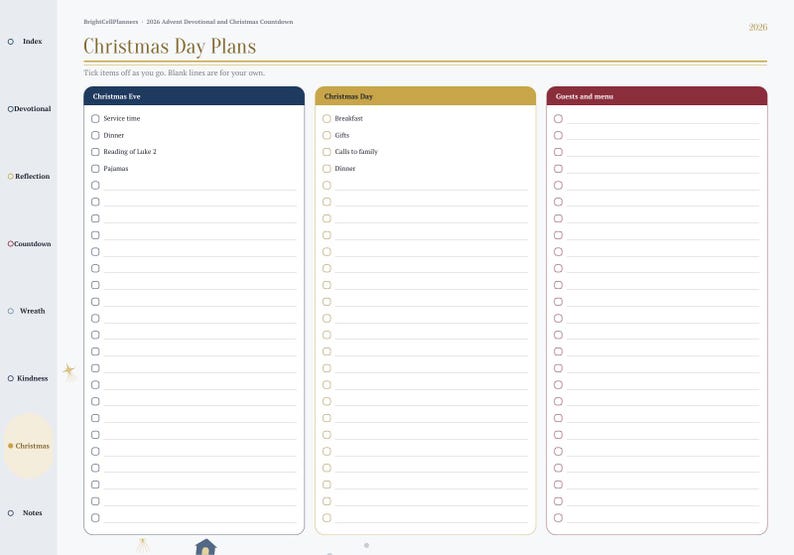Click the Guests and menu header

point(657,96)
